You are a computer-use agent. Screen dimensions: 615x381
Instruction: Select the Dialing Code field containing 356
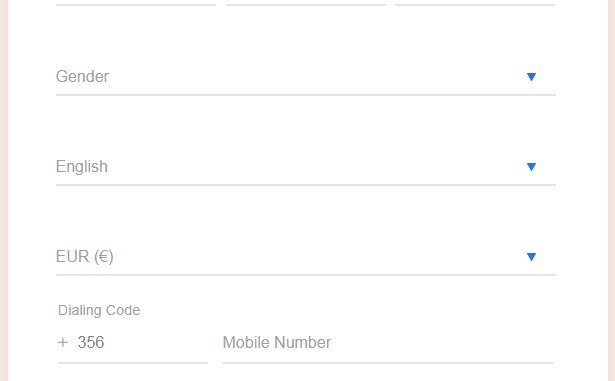(x=133, y=343)
